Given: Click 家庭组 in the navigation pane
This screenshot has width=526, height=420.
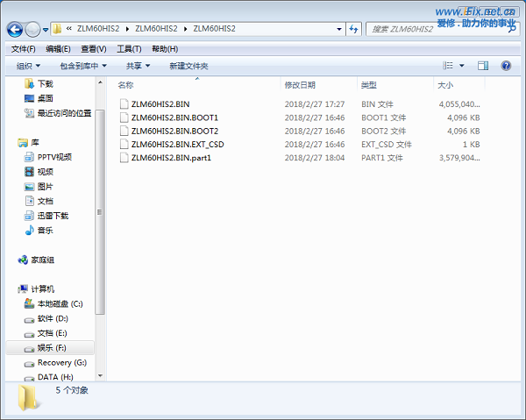Looking at the screenshot, I should (x=42, y=260).
